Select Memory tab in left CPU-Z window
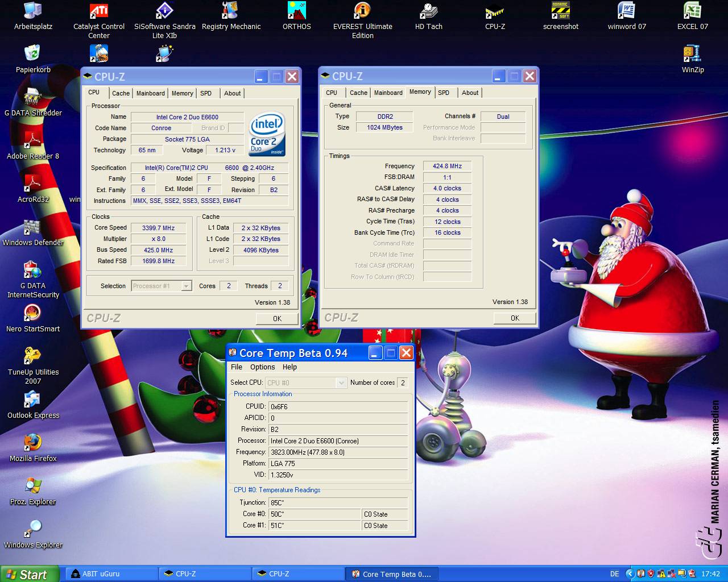Viewport: 728px width, 582px height. click(182, 93)
